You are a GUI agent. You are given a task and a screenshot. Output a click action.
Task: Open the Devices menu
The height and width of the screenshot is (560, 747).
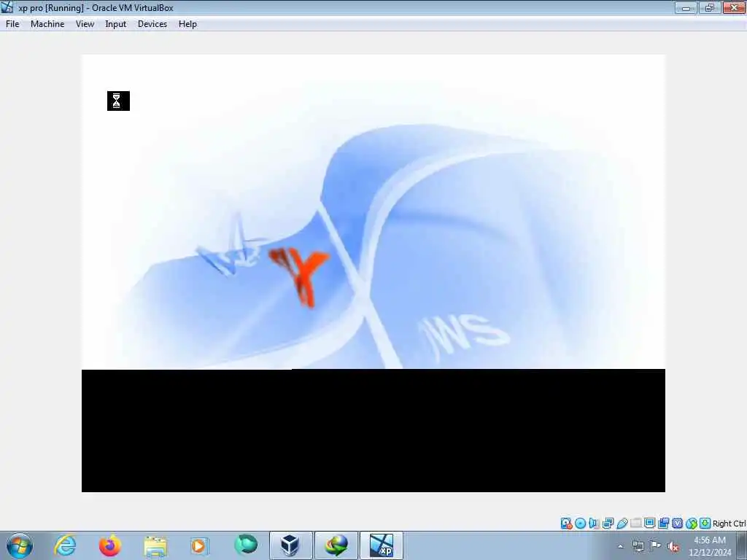[x=152, y=24]
